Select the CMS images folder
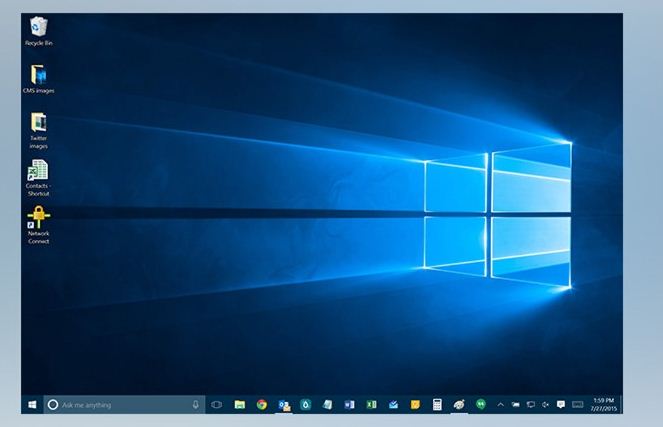 38,79
